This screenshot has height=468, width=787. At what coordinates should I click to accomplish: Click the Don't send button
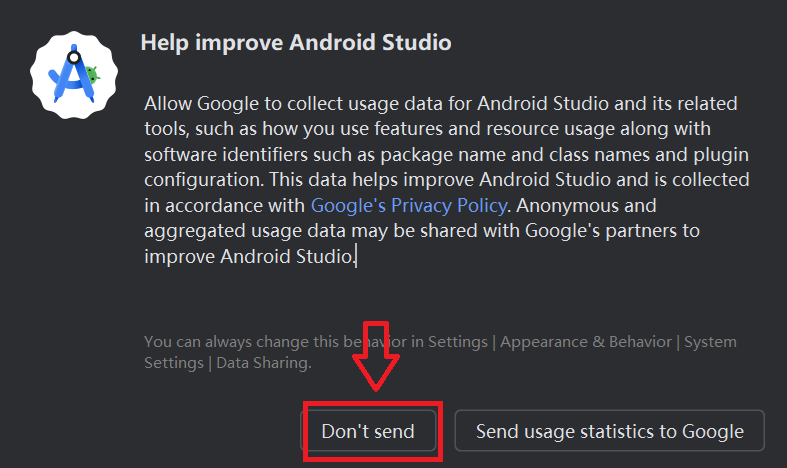pyautogui.click(x=368, y=431)
